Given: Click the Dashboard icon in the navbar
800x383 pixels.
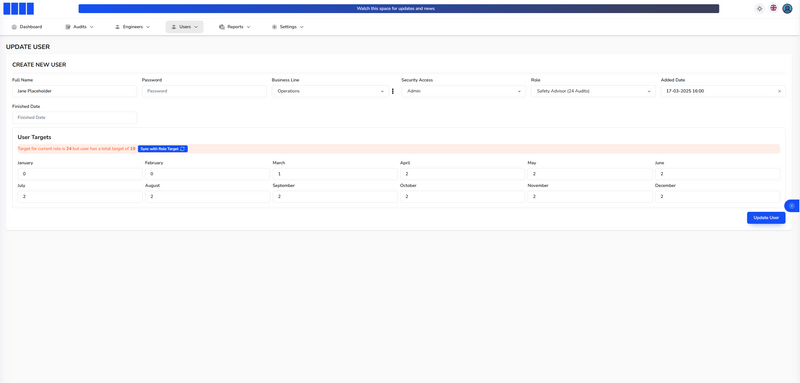Looking at the screenshot, I should 14,27.
